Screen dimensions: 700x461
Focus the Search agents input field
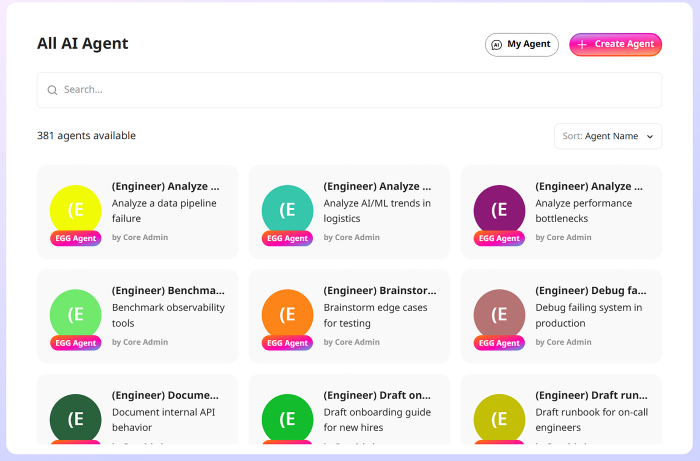click(x=350, y=90)
